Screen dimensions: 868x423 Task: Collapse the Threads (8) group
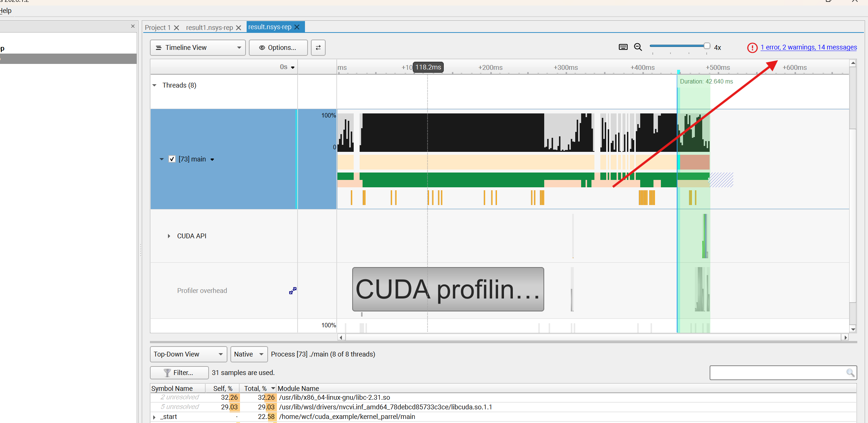point(154,85)
